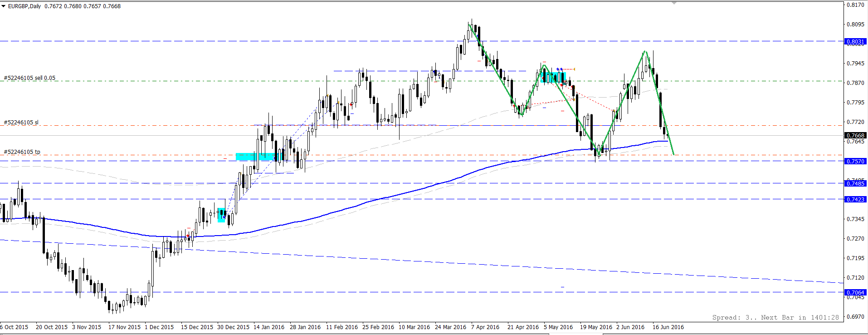The height and width of the screenshot is (335, 868).
Task: Select the OHLC values 0.7672 0.7680 0.7657 0.7668
Action: coord(83,6)
